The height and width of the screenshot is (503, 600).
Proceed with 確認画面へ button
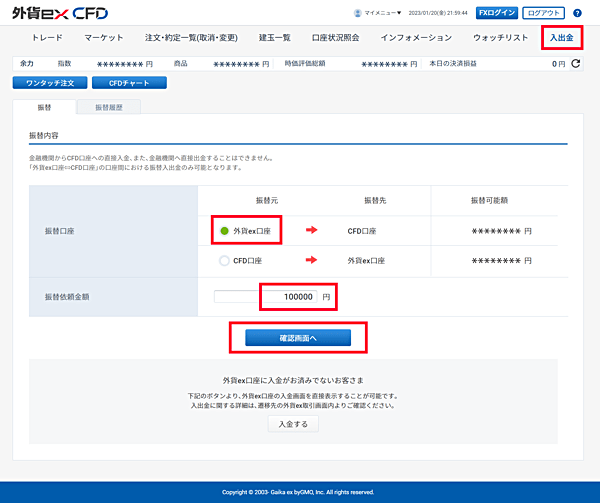click(x=298, y=338)
